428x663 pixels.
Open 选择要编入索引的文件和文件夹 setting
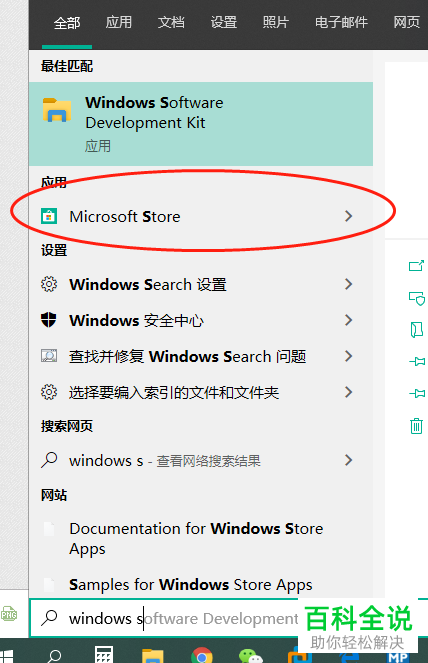[x=201, y=392]
